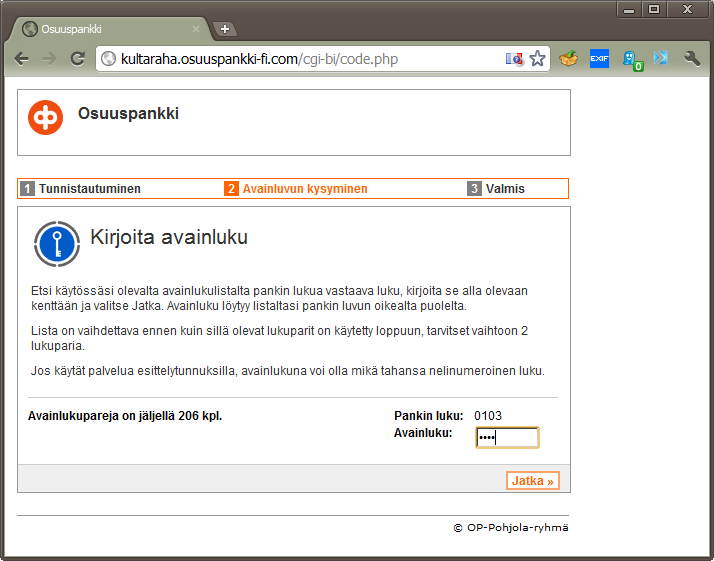
Task: Click the Kirjoita avainluku heading
Action: (169, 237)
